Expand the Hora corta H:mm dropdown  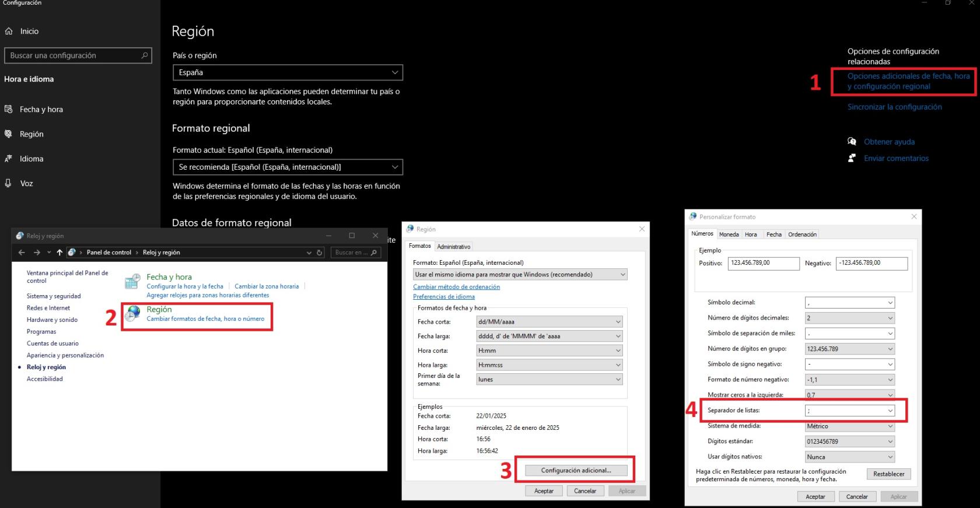549,351
